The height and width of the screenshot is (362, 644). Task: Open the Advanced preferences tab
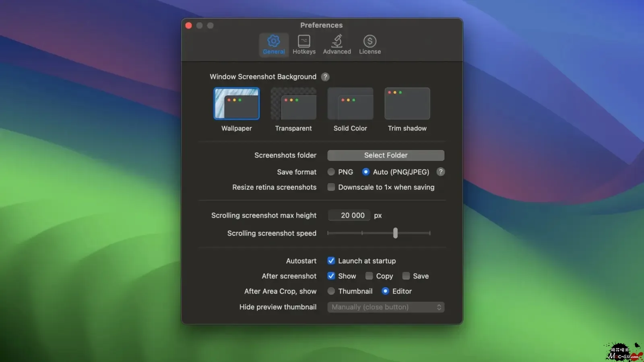337,45
